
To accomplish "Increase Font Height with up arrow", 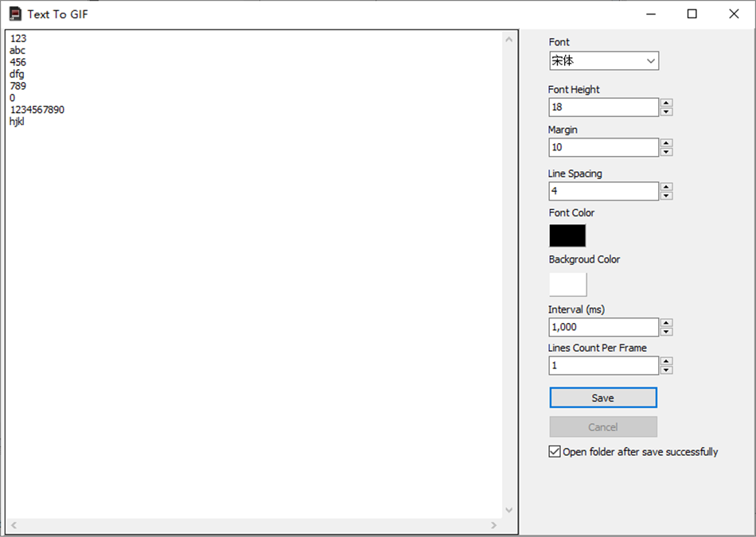I will click(666, 103).
